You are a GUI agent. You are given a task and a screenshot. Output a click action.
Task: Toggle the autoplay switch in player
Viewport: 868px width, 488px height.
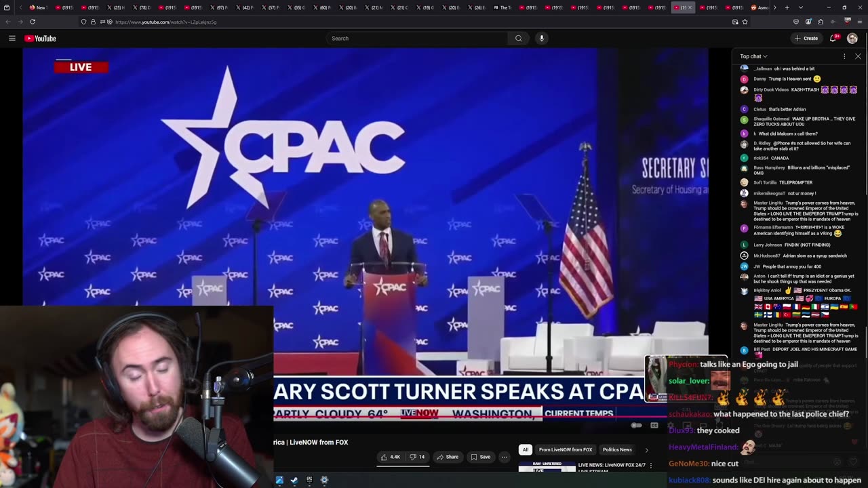point(636,426)
